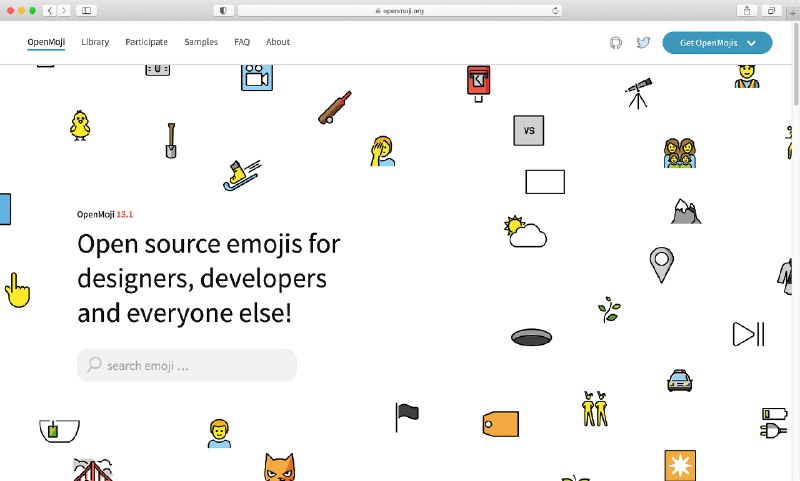800x481 pixels.
Task: Click the VS button emoji
Action: click(x=529, y=131)
